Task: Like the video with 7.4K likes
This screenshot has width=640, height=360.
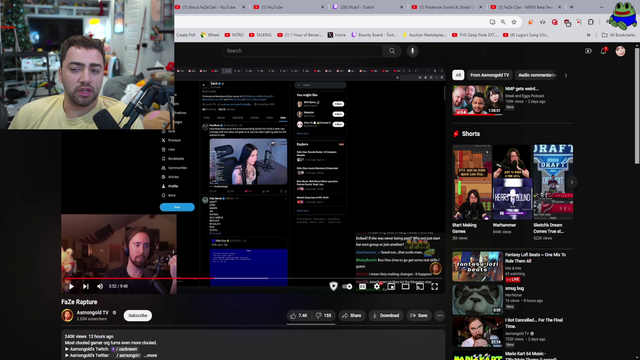Action: pos(298,316)
